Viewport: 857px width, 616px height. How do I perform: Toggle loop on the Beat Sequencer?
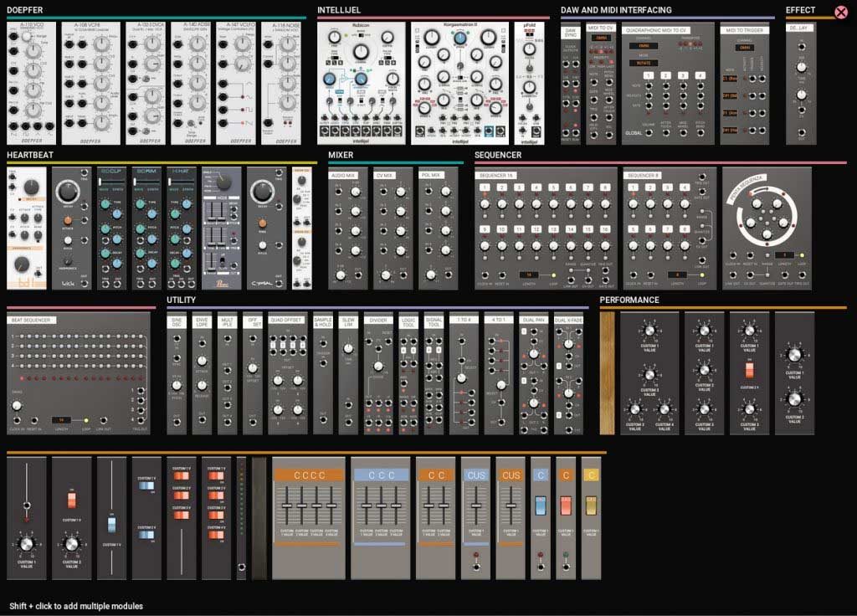pos(86,419)
